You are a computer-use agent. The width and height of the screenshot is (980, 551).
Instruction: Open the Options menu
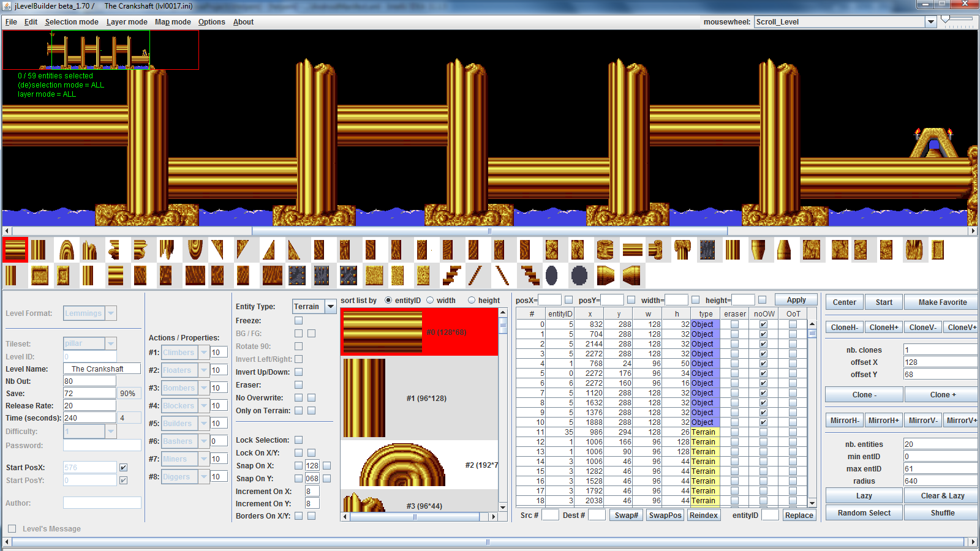(212, 21)
